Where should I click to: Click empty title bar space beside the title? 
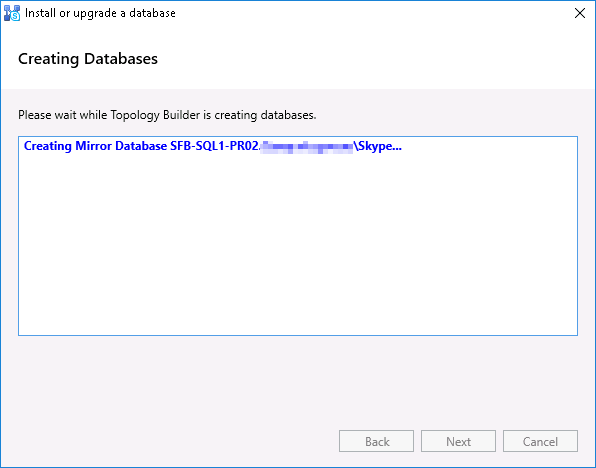(x=372, y=13)
